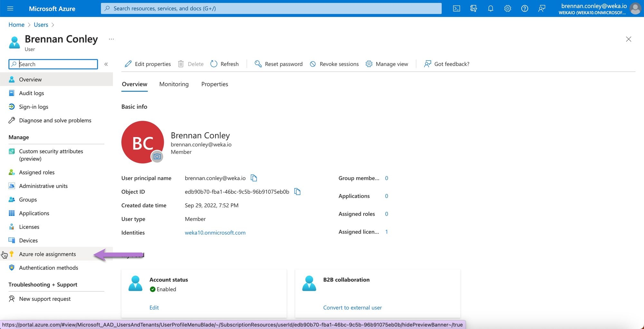Viewport: 644px width, 329px height.
Task: Switch to the Properties tab
Action: tap(214, 84)
